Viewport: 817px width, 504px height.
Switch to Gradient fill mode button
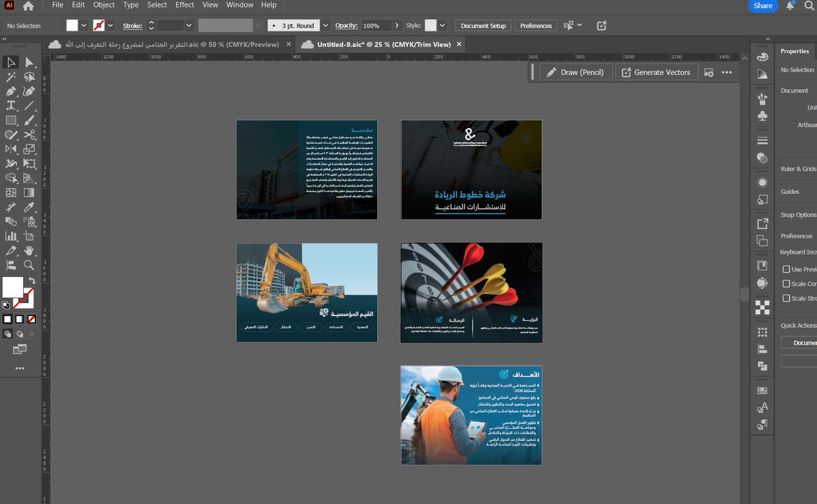point(20,319)
